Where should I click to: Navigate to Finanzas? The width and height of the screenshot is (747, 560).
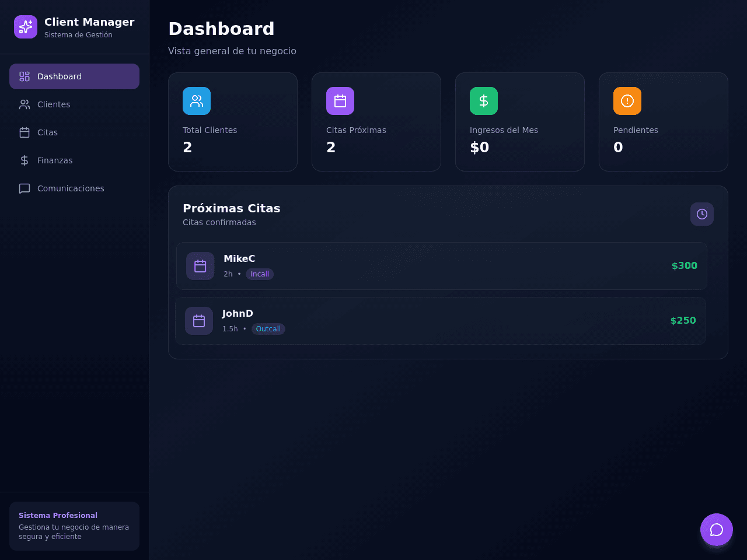74,160
